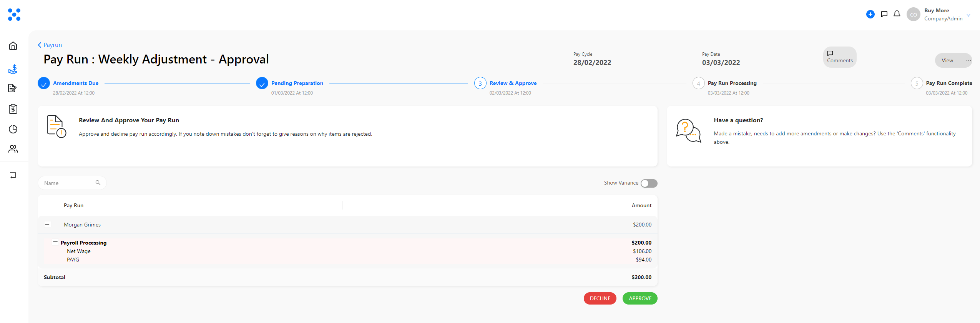Screen dimensions: 980x323
Task: Open the pie chart reports icon
Action: 13,129
